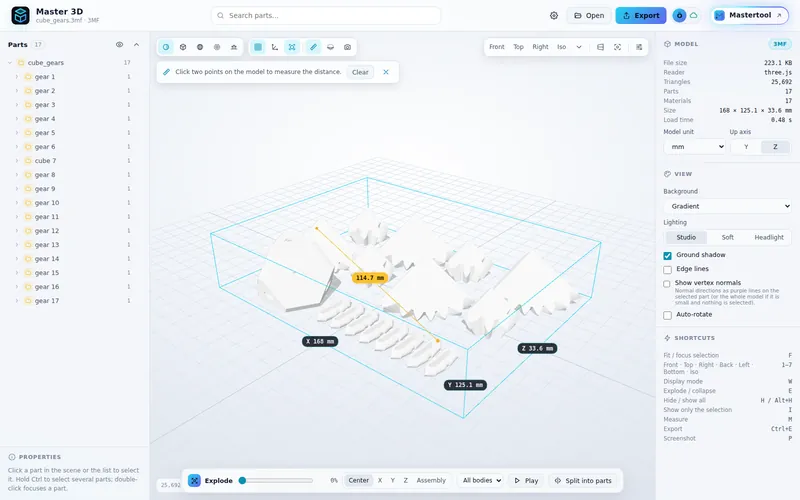Select the solid sphere display mode icon

click(x=200, y=47)
